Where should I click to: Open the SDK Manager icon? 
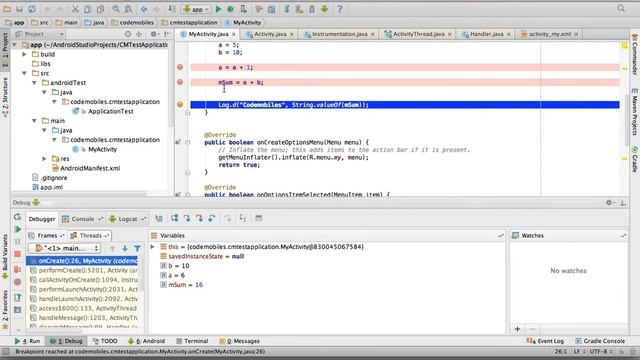point(312,9)
